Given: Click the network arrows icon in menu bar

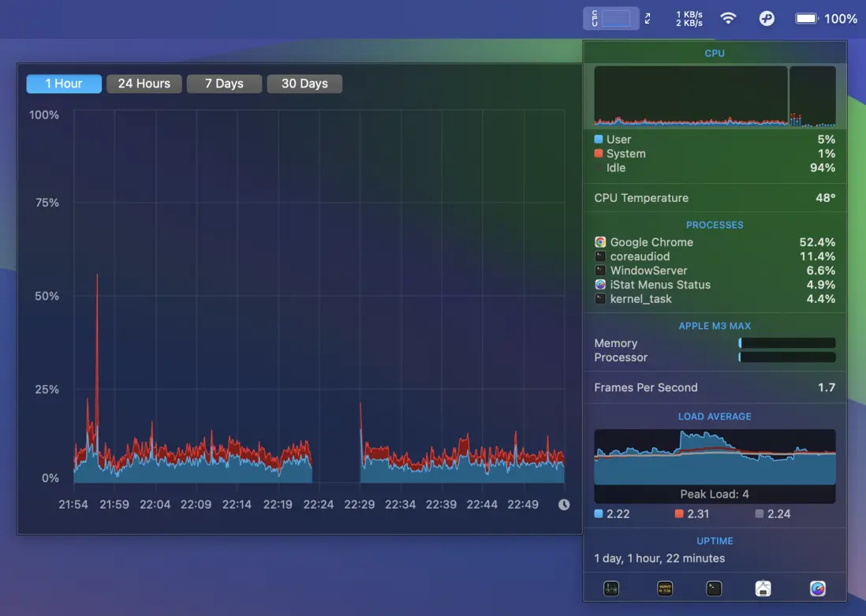Looking at the screenshot, I should coord(648,18).
